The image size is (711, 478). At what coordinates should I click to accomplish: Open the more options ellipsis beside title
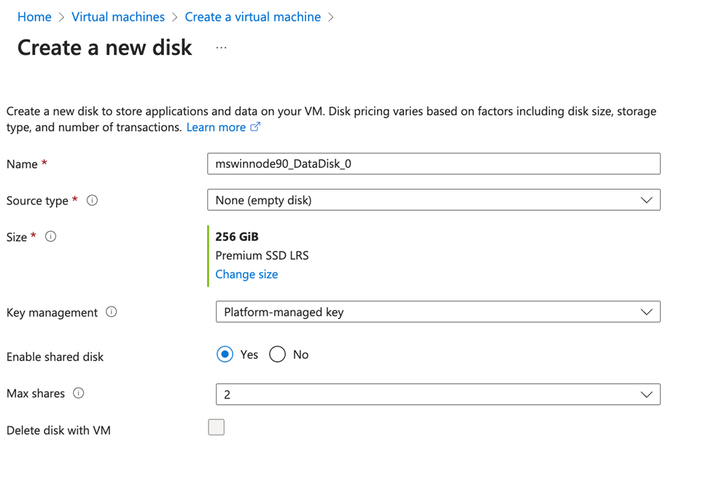click(221, 48)
